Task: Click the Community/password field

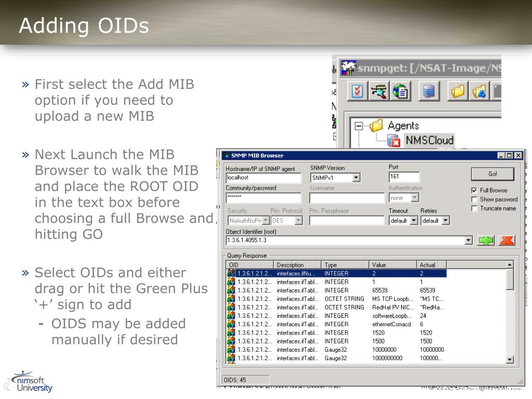Action: [x=263, y=197]
